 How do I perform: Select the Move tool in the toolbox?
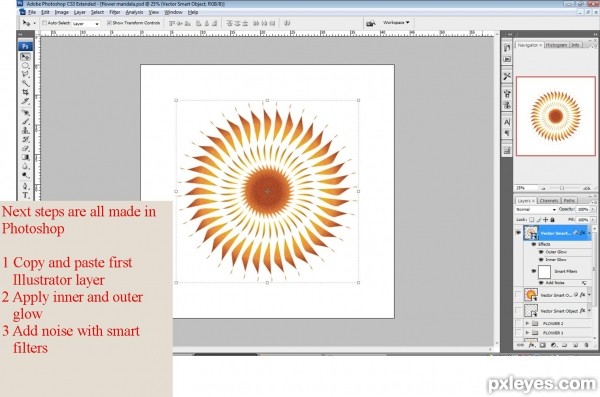click(25, 57)
